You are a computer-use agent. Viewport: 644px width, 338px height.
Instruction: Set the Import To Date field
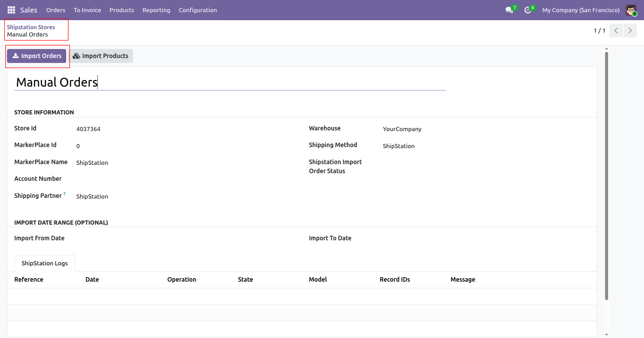coord(486,238)
